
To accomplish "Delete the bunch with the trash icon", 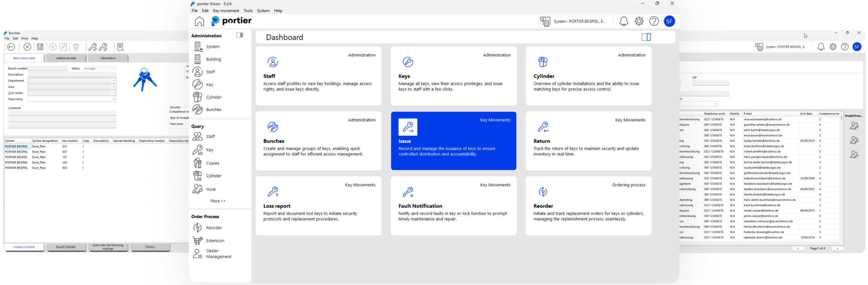I will pos(76,47).
